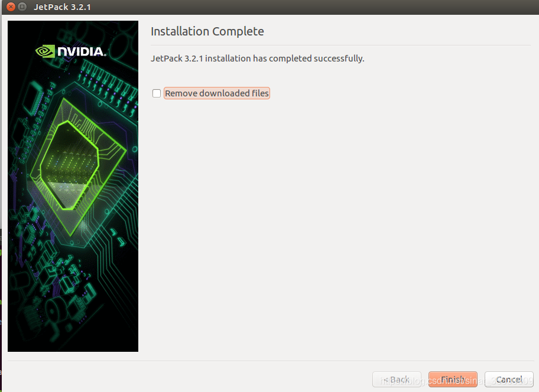
Task: Close the JetPack 3.2.1 window
Action: [x=11, y=7]
